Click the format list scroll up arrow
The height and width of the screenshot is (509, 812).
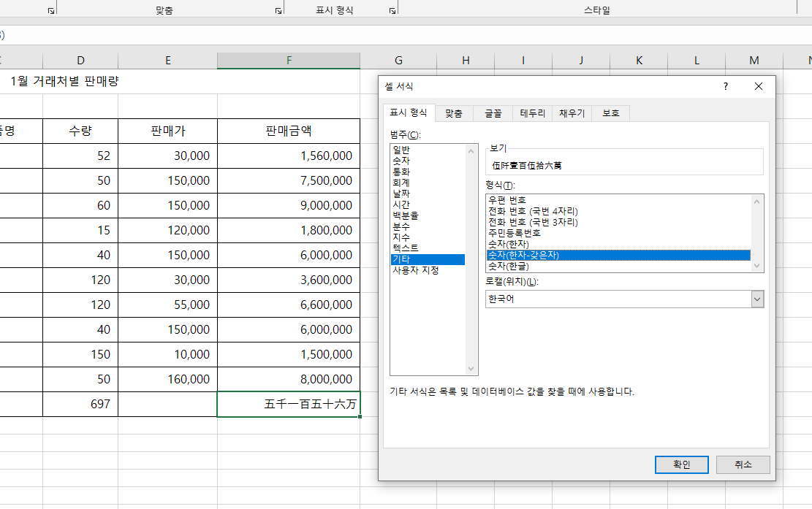tap(756, 202)
